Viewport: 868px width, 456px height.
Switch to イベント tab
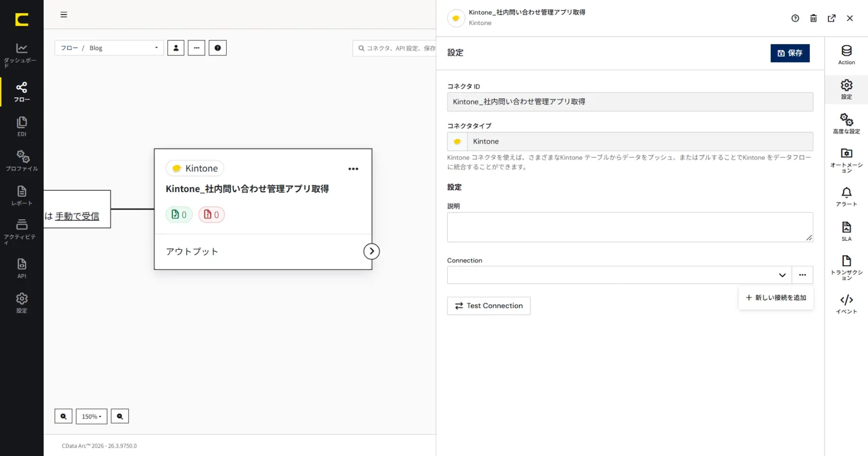coord(846,304)
